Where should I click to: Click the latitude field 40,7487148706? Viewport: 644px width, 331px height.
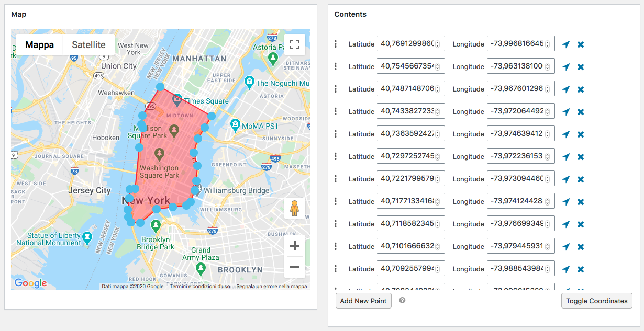click(x=411, y=88)
